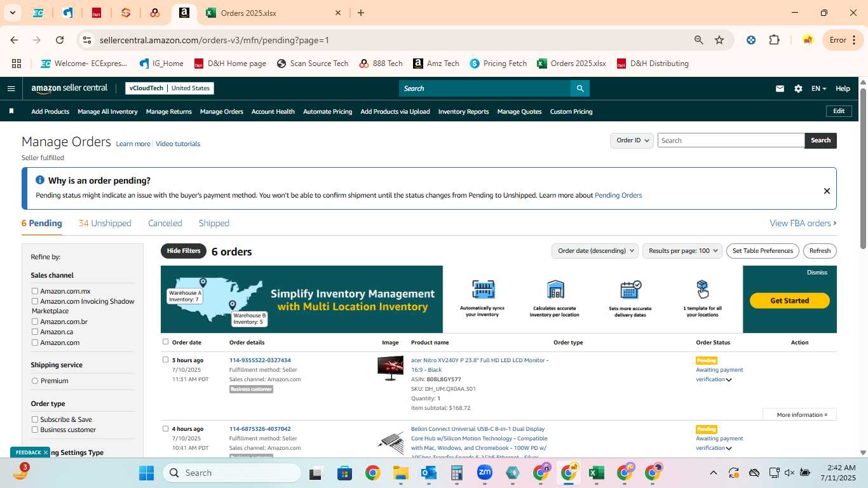868x488 pixels.
Task: Expand More information for the acer monitor order
Action: pos(799,415)
